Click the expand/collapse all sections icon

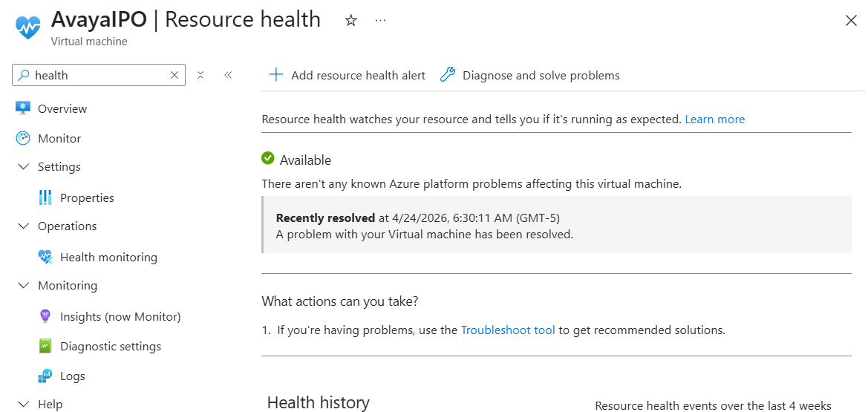pos(201,75)
